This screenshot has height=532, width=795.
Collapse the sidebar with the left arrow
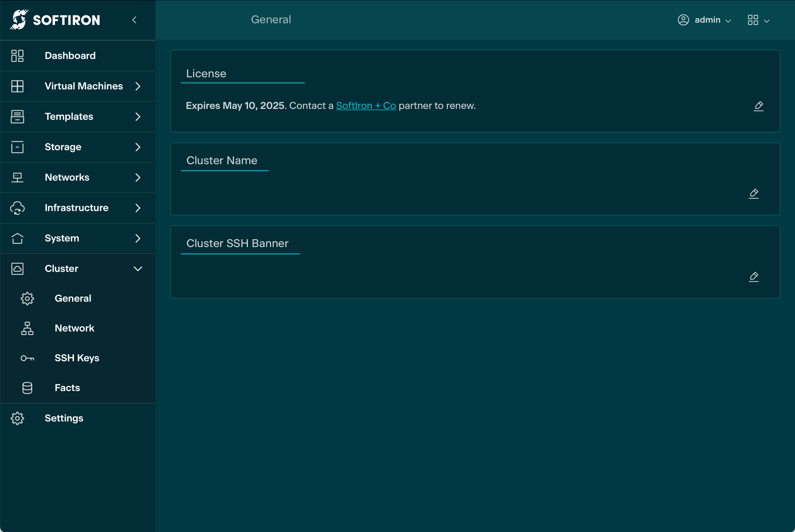point(135,20)
